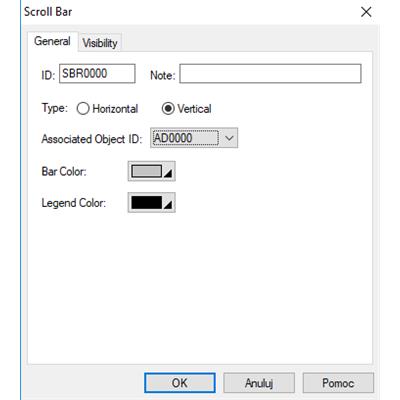Select the Horizontal type radio button
The image size is (400, 400).
click(x=83, y=109)
